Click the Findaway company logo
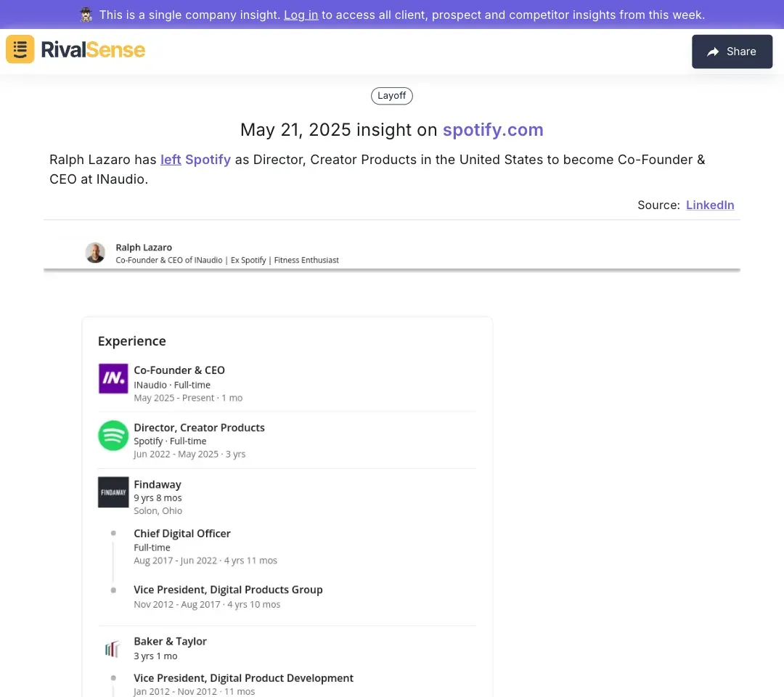Viewport: 784px width, 697px height. point(113,492)
